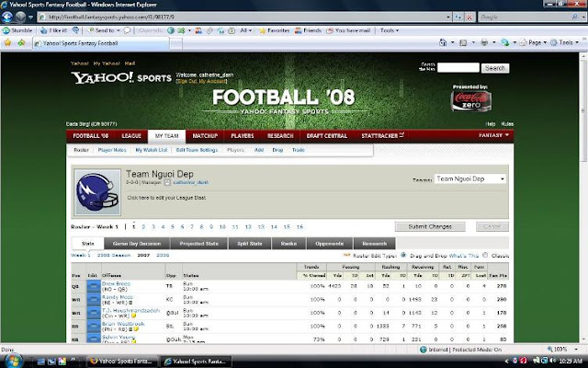
Task: Click the Rules link below the banner
Action: coord(507,124)
